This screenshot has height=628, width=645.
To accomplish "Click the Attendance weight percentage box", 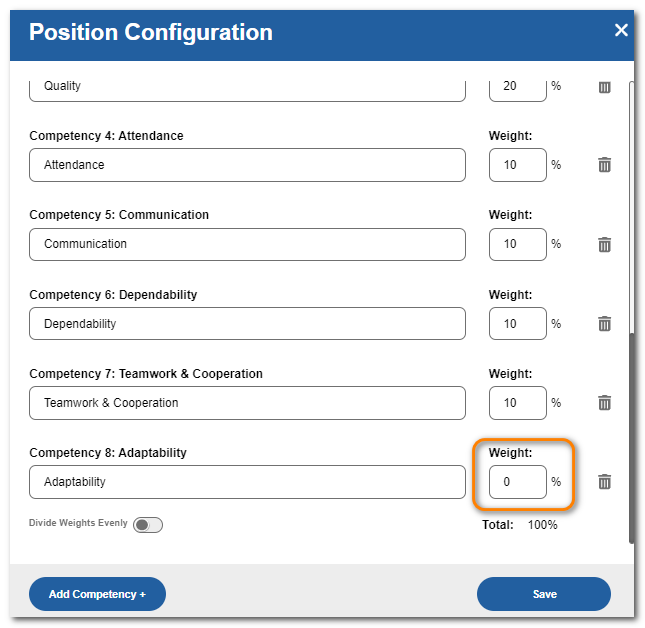I will pos(517,165).
